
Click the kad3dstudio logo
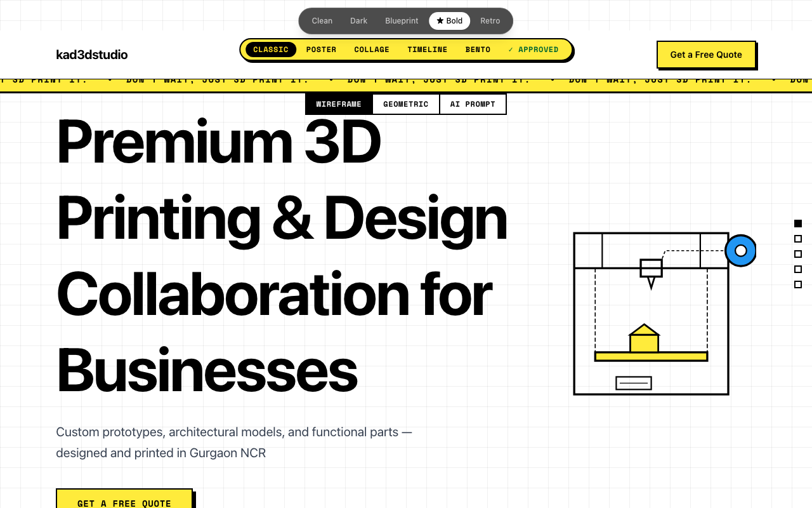pos(92,55)
